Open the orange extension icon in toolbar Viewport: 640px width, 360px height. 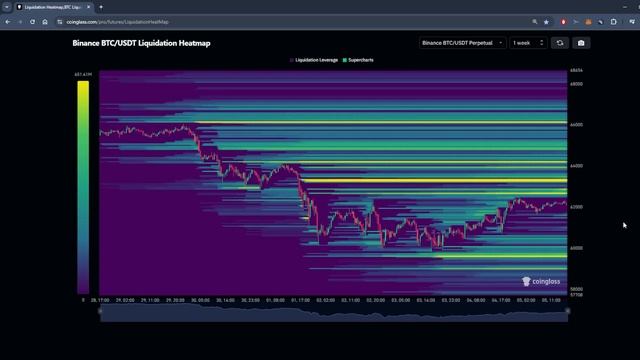(x=588, y=22)
